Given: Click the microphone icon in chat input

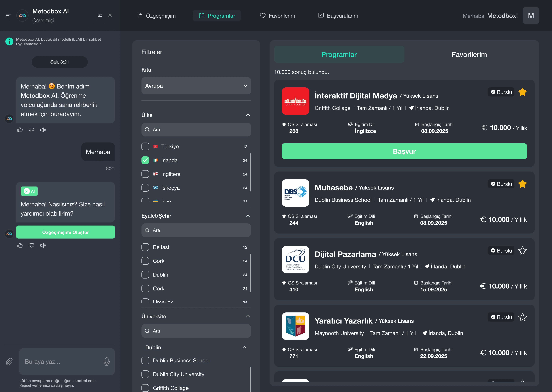Looking at the screenshot, I should [107, 361].
